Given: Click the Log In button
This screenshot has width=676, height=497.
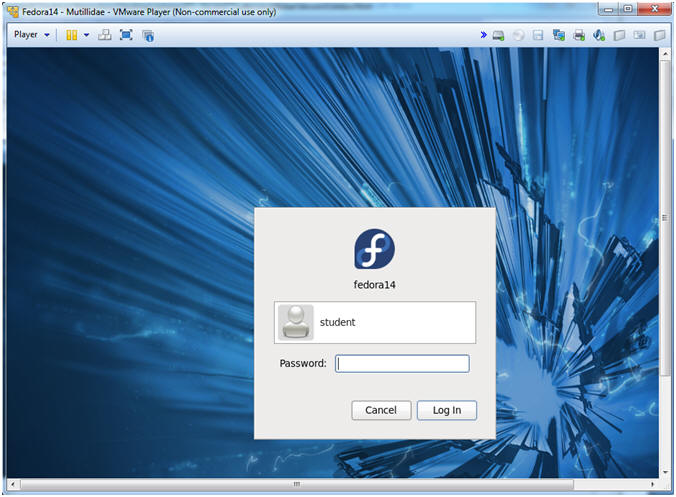Looking at the screenshot, I should (x=447, y=410).
